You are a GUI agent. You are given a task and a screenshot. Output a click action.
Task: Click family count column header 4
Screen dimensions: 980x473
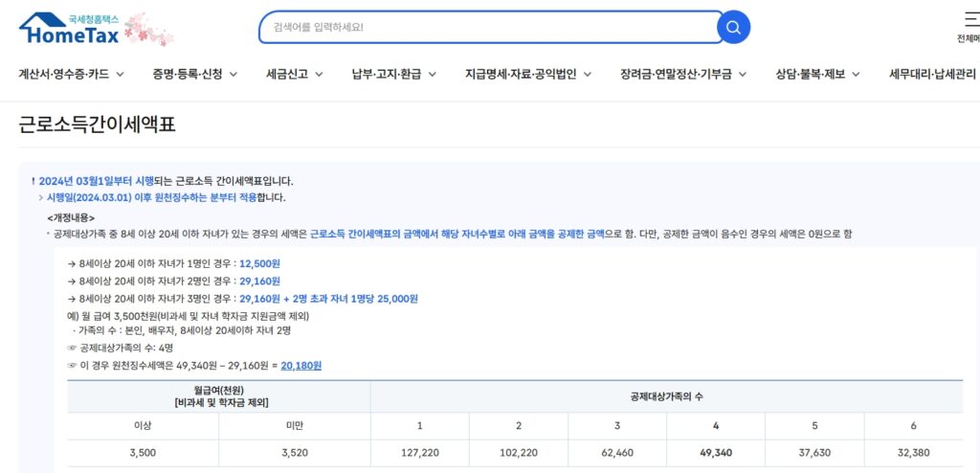point(716,426)
